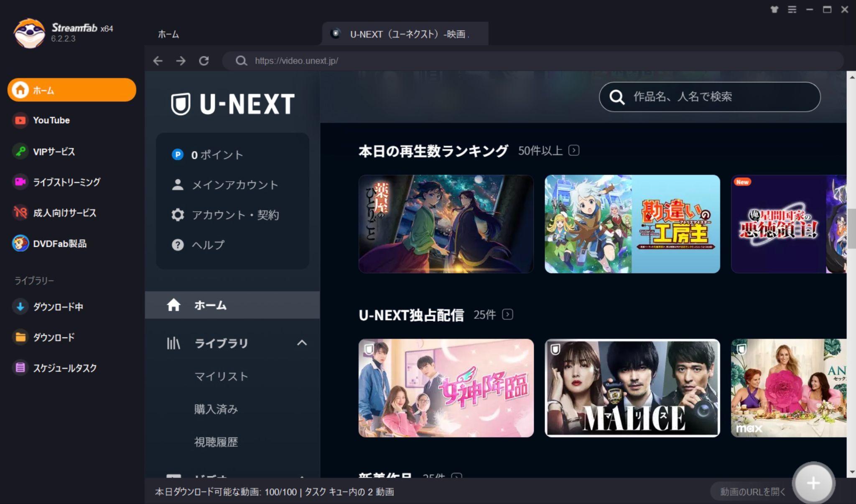This screenshot has height=504, width=856.
Task: Select the orange ホーム sidebar item
Action: pos(72,90)
